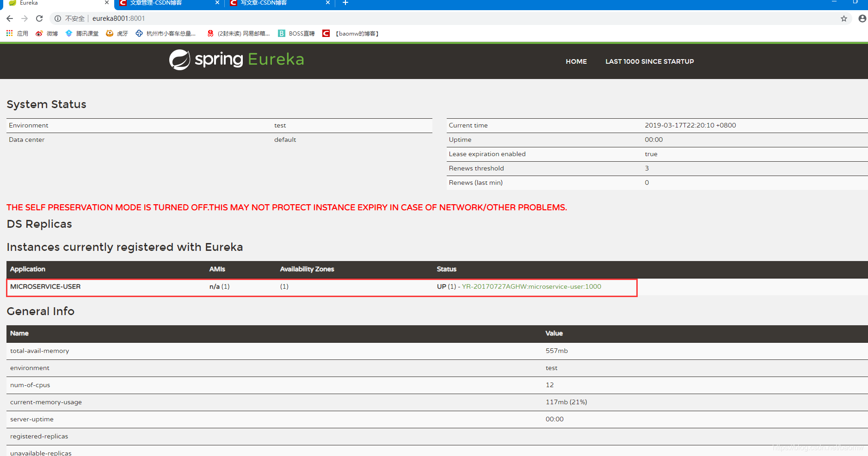
Task: Click the Application column header
Action: (28, 269)
